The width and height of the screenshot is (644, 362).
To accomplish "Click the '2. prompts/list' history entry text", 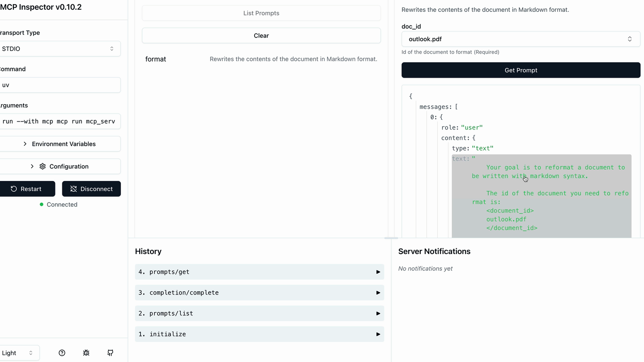I will point(166,313).
